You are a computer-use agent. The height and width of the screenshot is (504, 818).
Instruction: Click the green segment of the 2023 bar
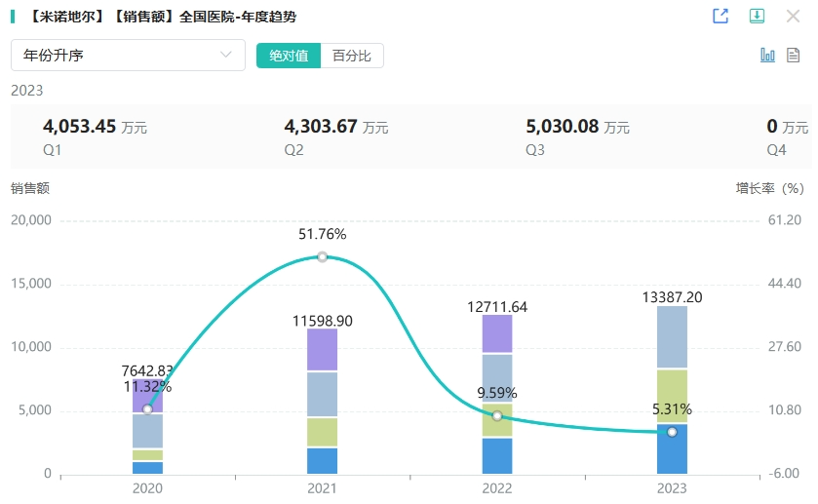click(672, 396)
